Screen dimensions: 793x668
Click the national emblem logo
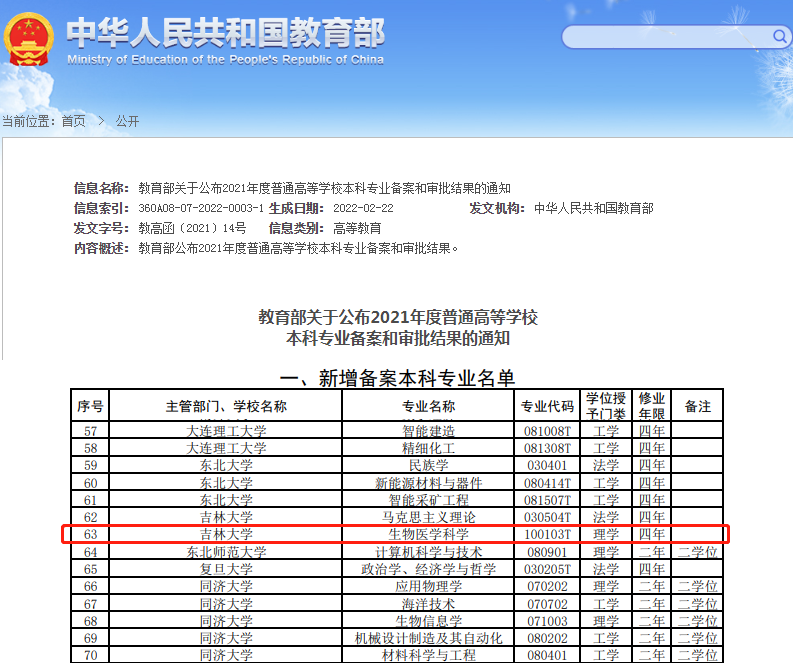click(28, 40)
